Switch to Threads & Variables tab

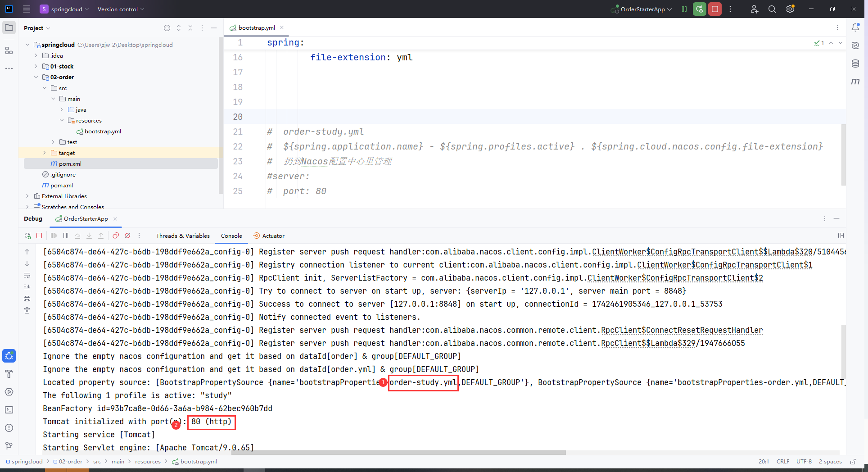click(183, 236)
